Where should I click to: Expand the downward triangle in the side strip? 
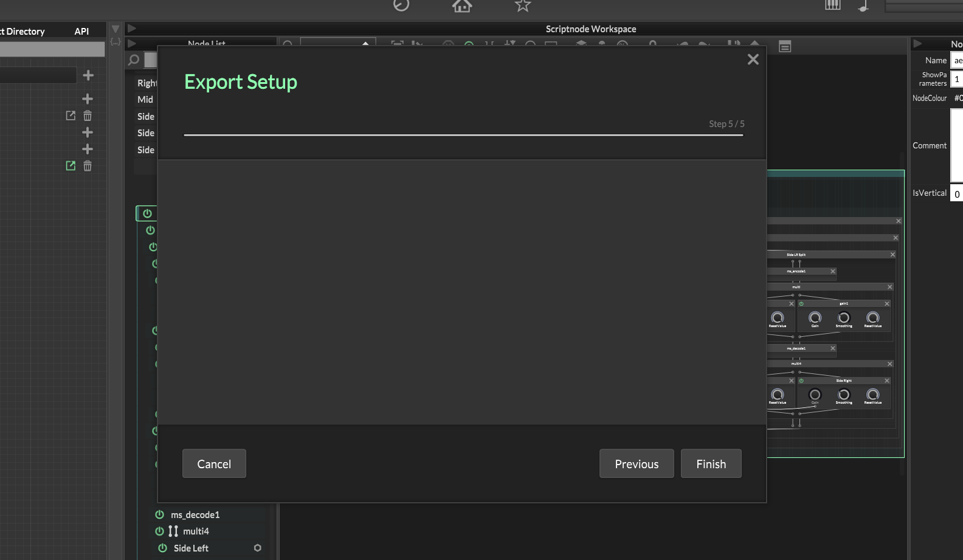click(116, 29)
